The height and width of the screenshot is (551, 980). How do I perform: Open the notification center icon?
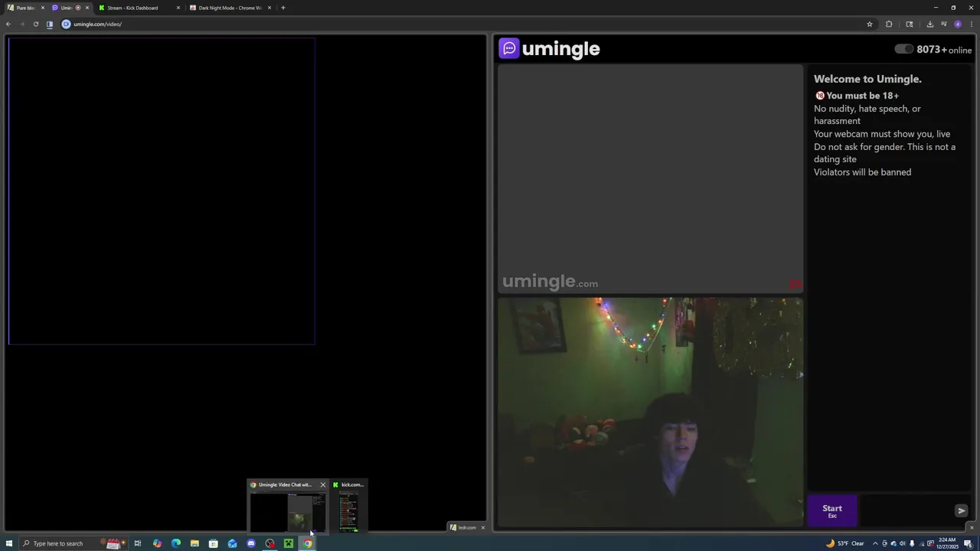click(x=969, y=543)
